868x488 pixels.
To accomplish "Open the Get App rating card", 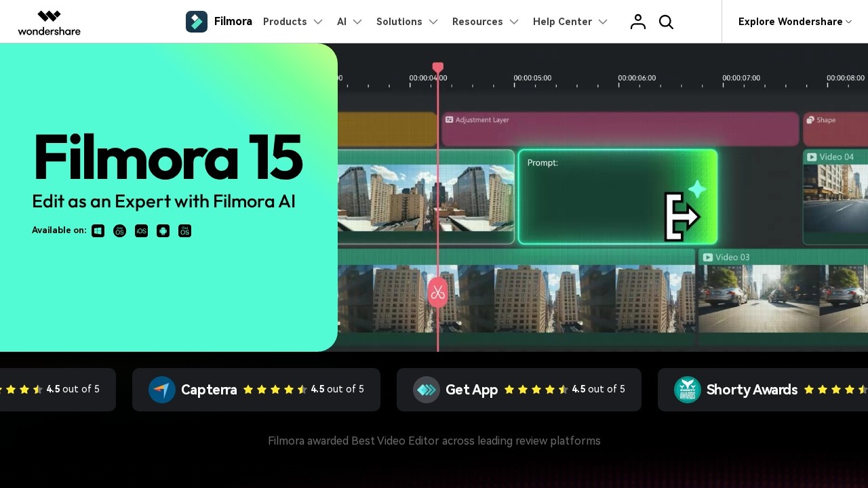I will (x=519, y=390).
